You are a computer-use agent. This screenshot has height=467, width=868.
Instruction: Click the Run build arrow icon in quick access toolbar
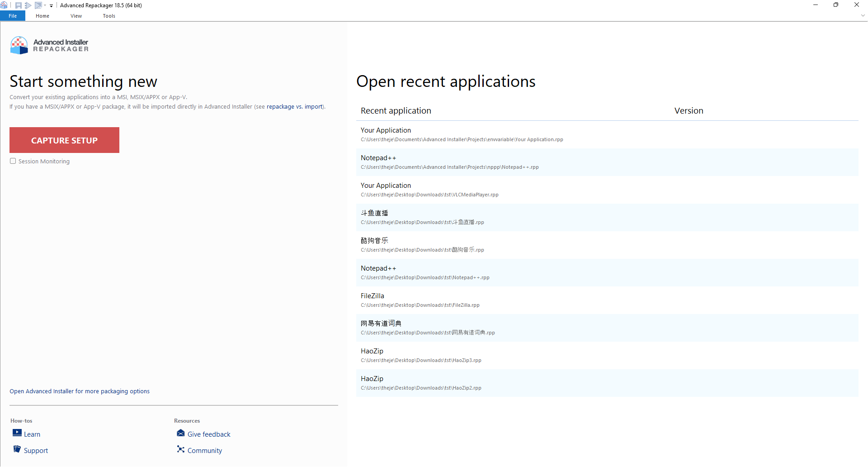28,5
